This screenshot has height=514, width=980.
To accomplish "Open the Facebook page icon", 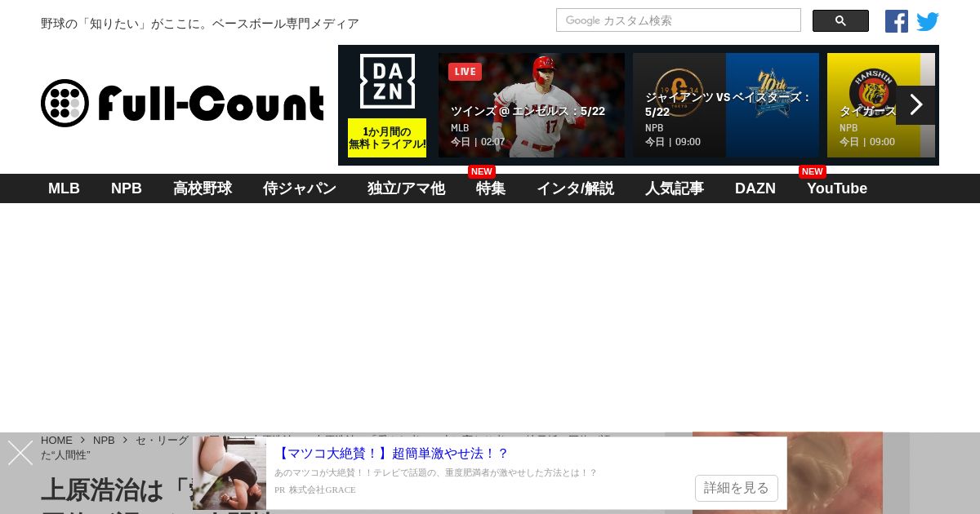I will pyautogui.click(x=897, y=21).
